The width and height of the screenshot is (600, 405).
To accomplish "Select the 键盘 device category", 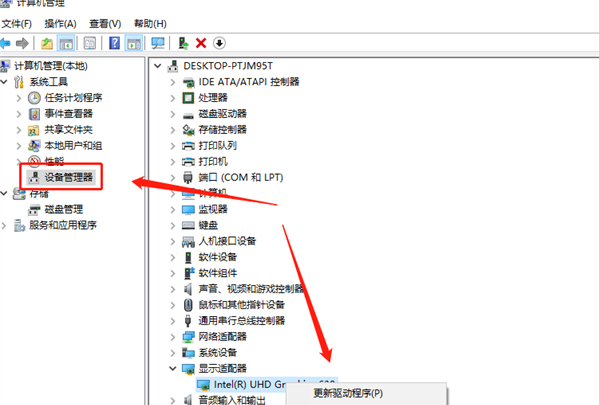I will tap(208, 225).
